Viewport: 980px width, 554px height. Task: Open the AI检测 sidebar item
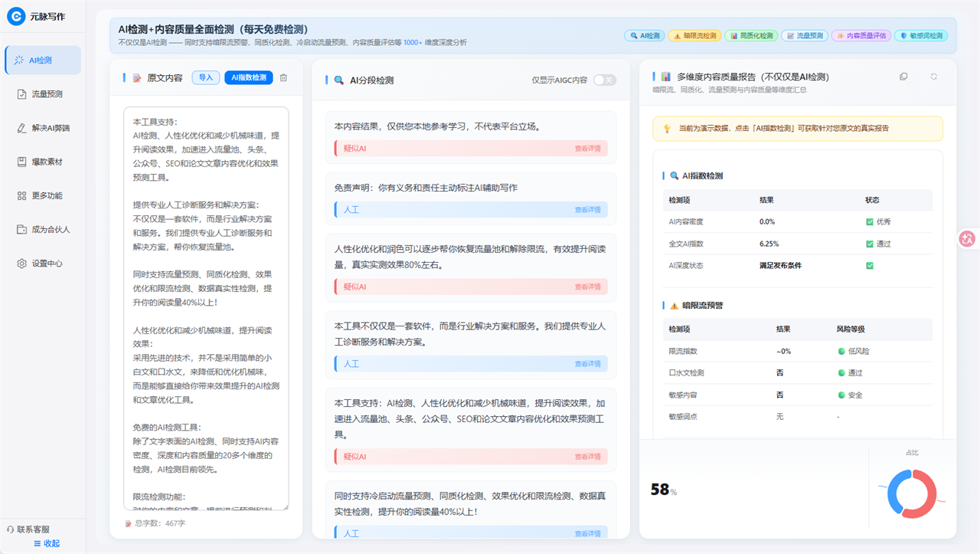tap(43, 60)
